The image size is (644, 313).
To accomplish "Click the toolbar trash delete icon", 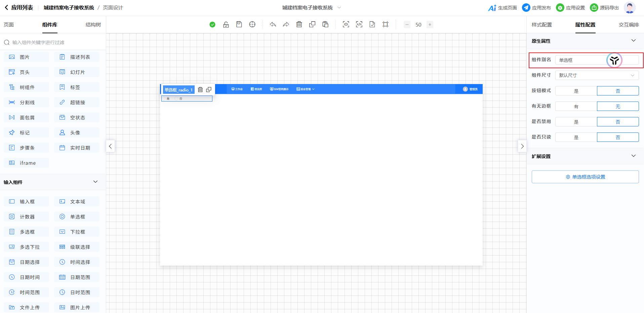I will coord(299,25).
